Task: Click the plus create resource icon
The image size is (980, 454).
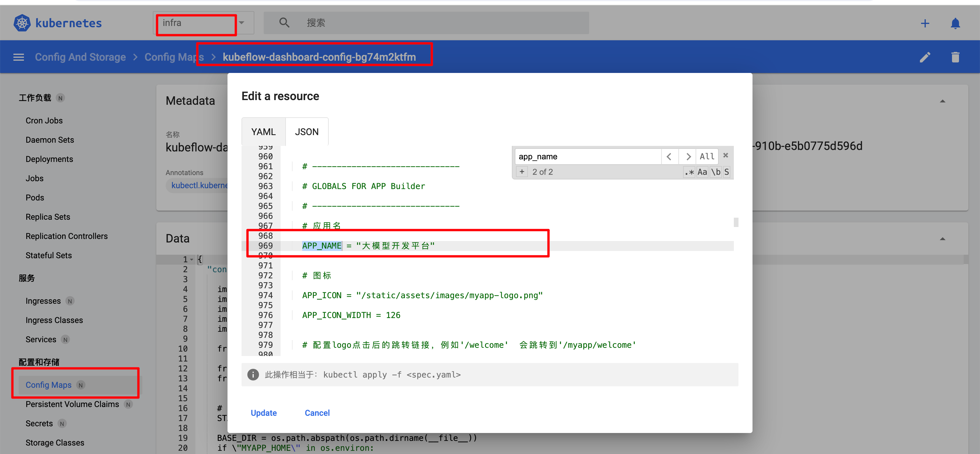Action: (925, 23)
